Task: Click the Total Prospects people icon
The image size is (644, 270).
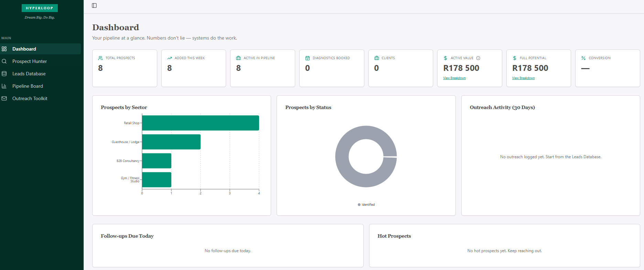Action: click(x=100, y=58)
